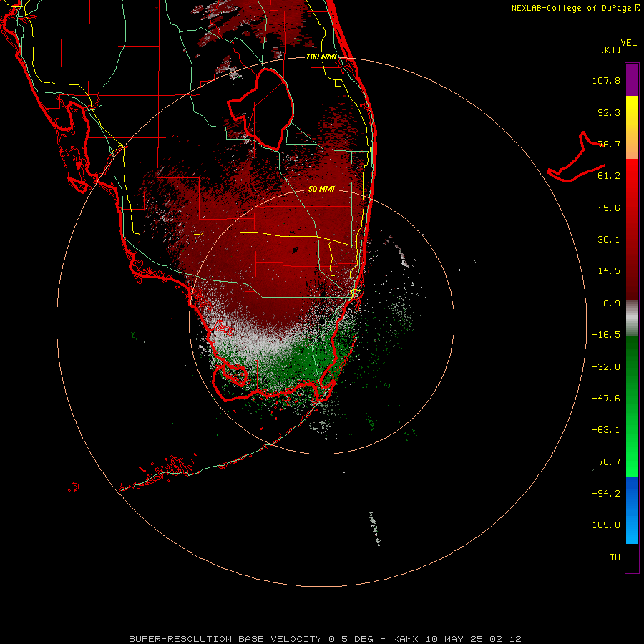Screen dimensions: 644x644
Task: Click the 30.1 velocity scale value
Action: click(x=609, y=240)
